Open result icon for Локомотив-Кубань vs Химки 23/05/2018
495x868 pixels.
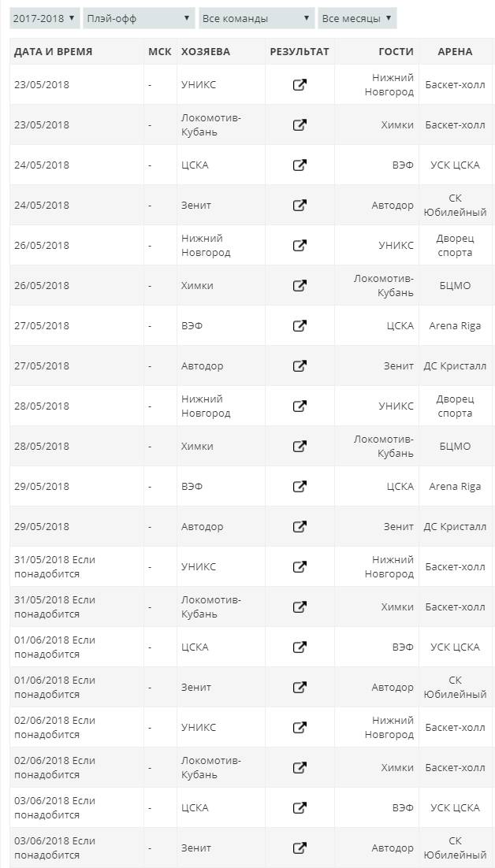click(300, 125)
